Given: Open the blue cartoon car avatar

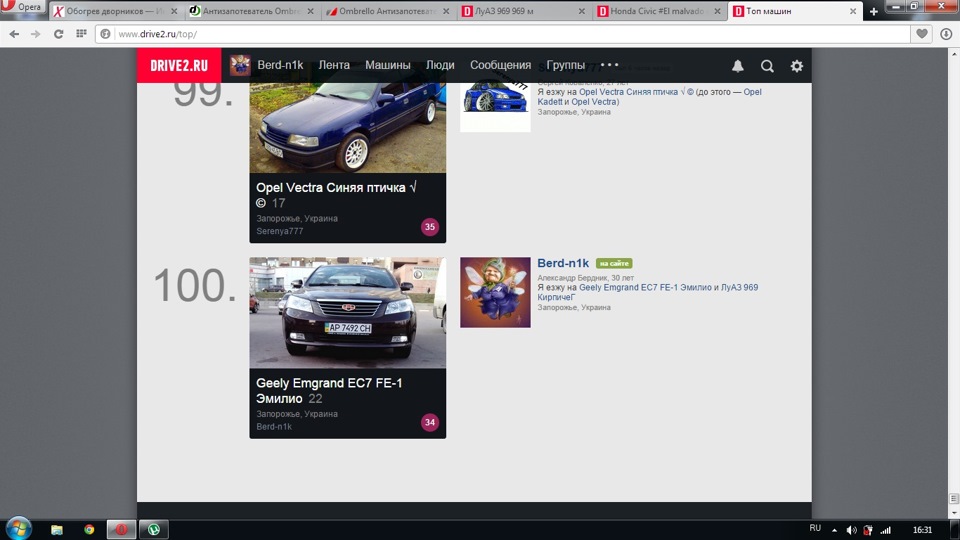Looking at the screenshot, I should (495, 107).
